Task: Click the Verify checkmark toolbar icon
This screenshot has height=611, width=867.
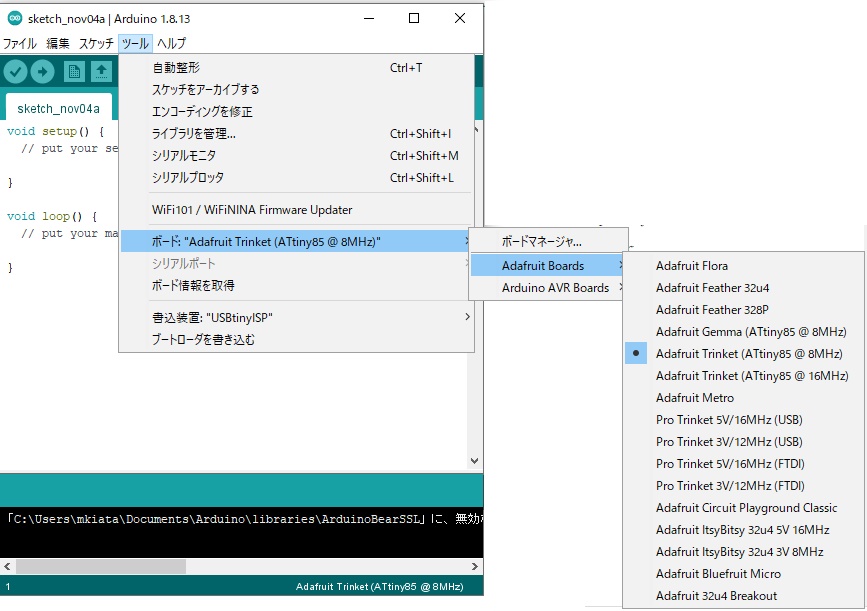Action: [15, 71]
